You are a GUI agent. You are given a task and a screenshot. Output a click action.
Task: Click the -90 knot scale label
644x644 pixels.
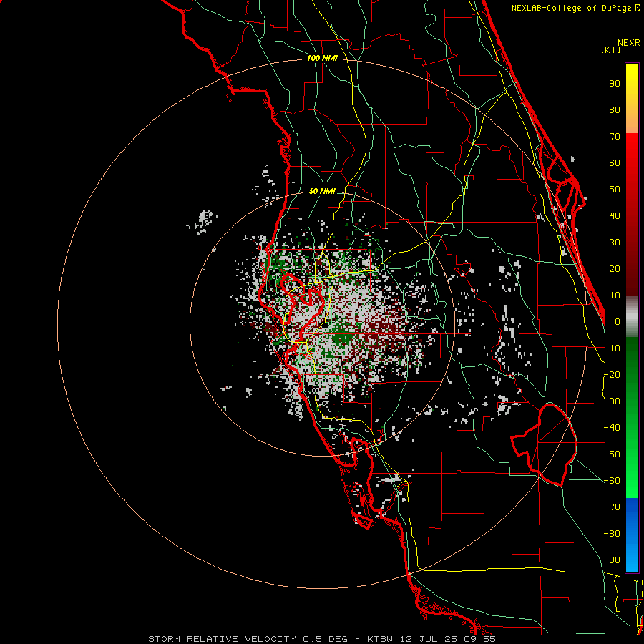click(x=612, y=560)
